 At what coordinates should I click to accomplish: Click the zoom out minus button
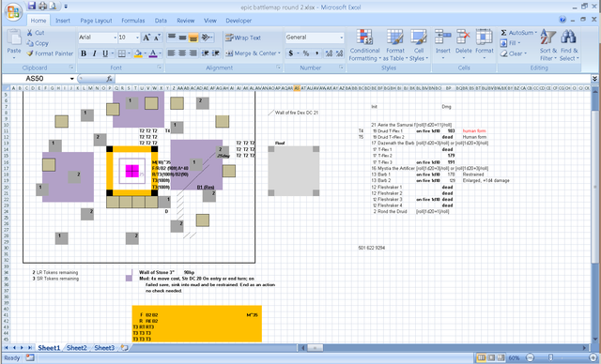(x=530, y=357)
